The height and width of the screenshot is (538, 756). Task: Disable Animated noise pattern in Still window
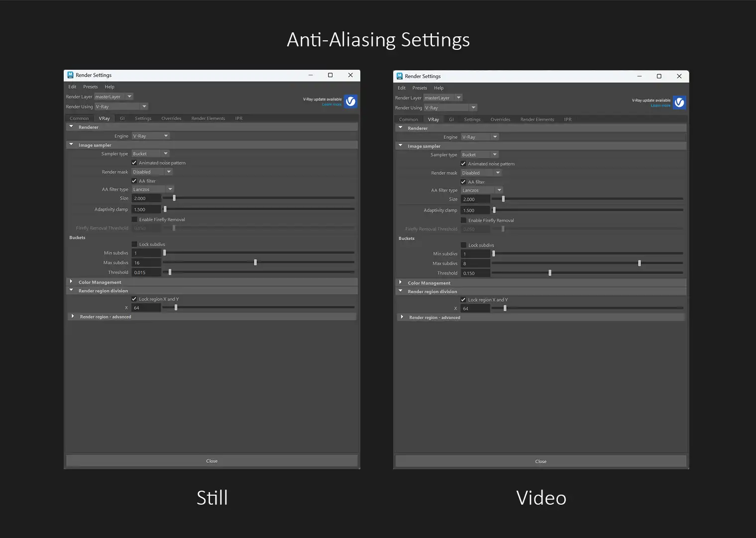pyautogui.click(x=134, y=163)
